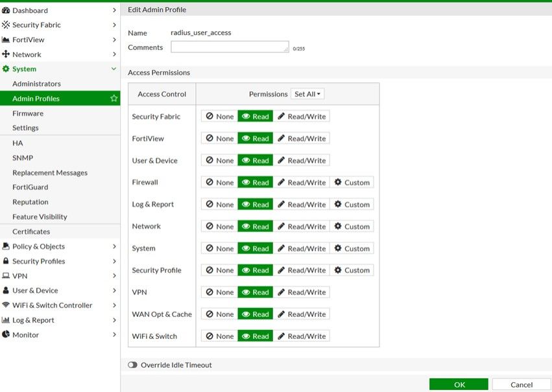Set WiFi & Switch permission to Read/Write
The width and height of the screenshot is (552, 392).
point(302,336)
